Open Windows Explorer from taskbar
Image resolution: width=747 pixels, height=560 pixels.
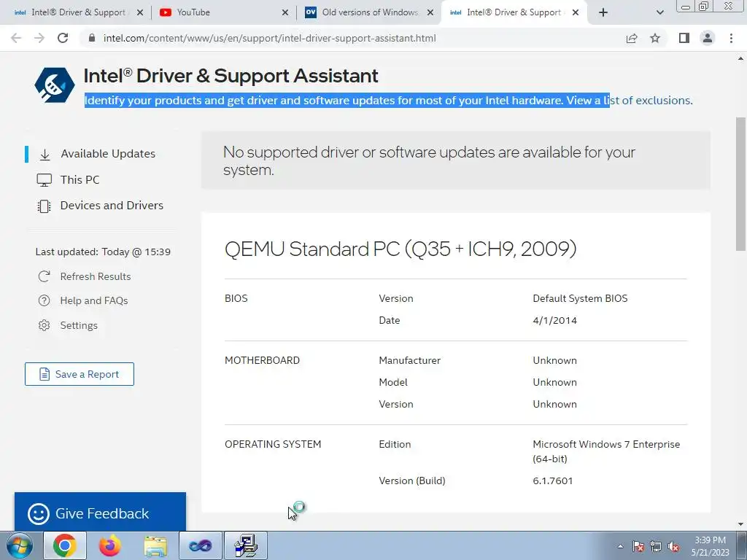click(x=155, y=546)
